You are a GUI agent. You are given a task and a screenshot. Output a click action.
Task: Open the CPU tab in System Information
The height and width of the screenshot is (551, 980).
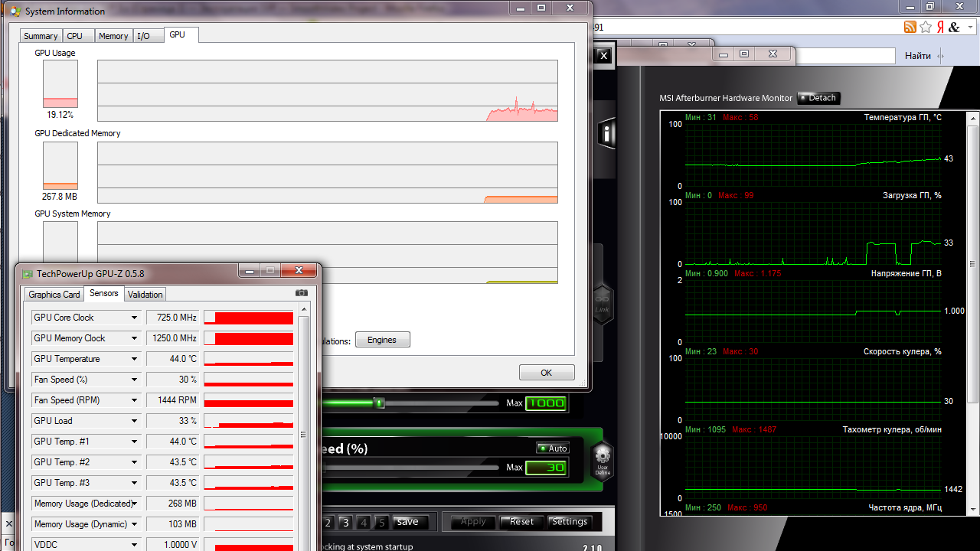[75, 36]
